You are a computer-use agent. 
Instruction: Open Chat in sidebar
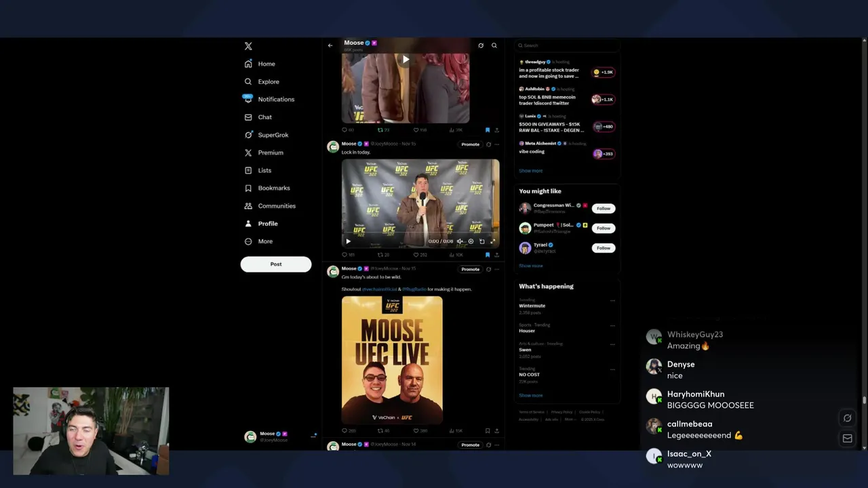tap(258, 117)
